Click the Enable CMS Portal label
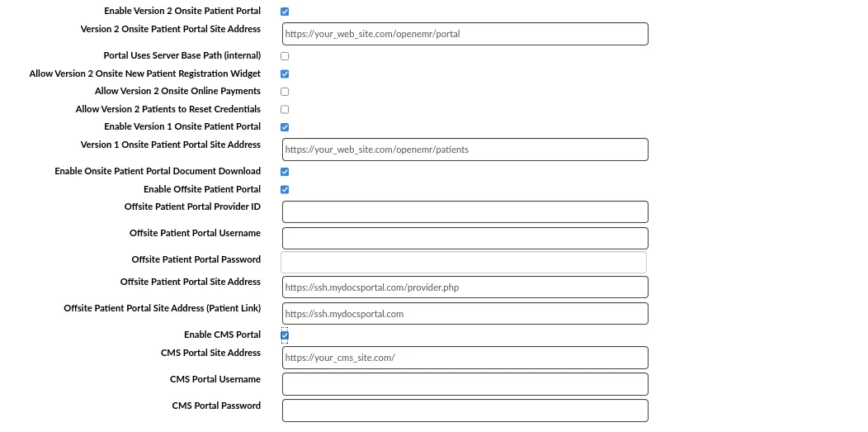Viewport: 868px width, 432px height. coord(222,335)
